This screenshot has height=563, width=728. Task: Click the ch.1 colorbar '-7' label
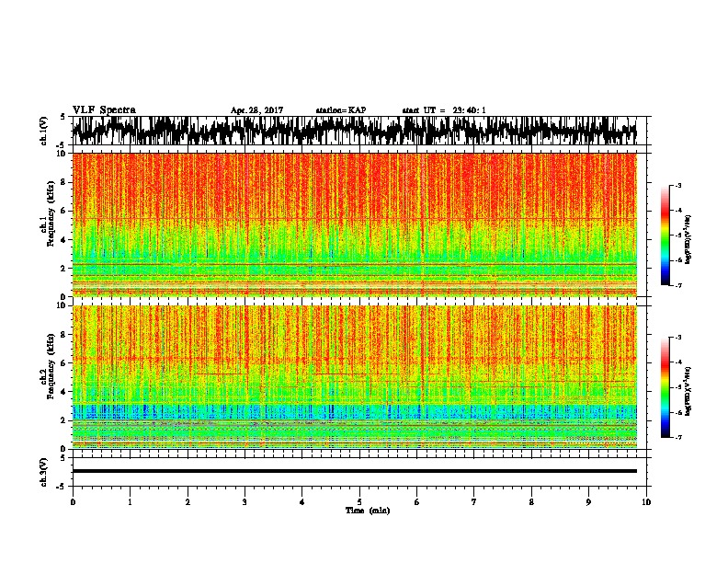tap(677, 285)
